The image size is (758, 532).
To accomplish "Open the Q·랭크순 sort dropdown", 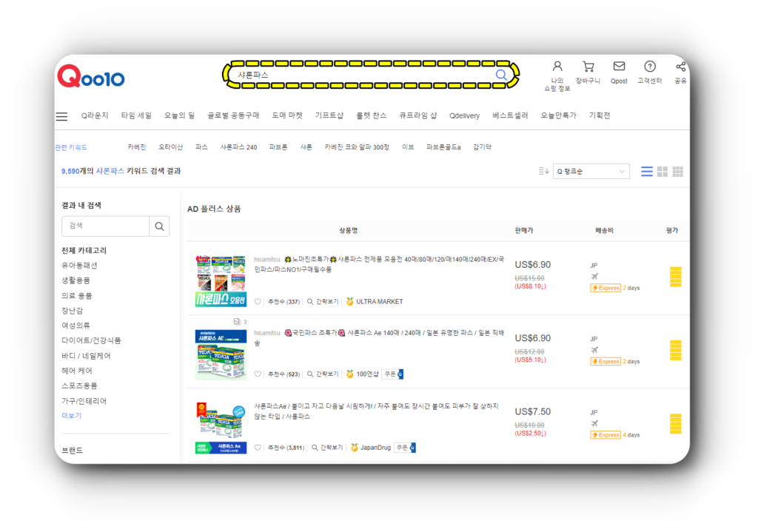I will (x=591, y=171).
